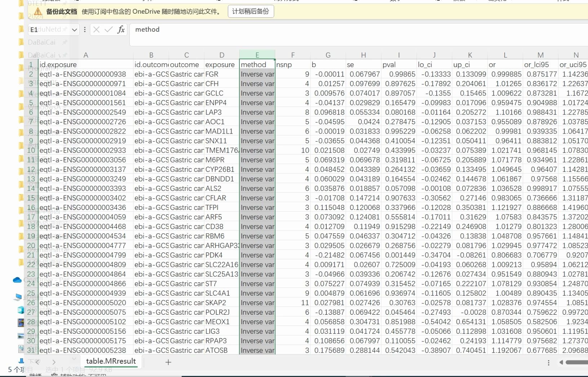Expand the Name Box dropdown arrow

74,30
